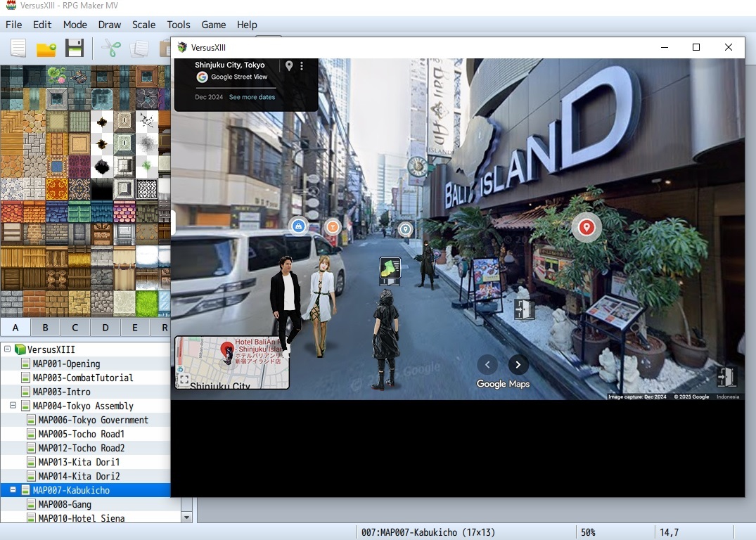Collapse the VersusXIII project tree root
Image resolution: width=756 pixels, height=540 pixels.
(x=8, y=349)
